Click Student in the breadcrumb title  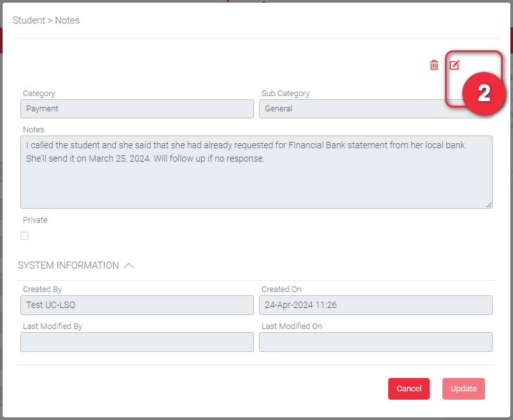(x=29, y=20)
